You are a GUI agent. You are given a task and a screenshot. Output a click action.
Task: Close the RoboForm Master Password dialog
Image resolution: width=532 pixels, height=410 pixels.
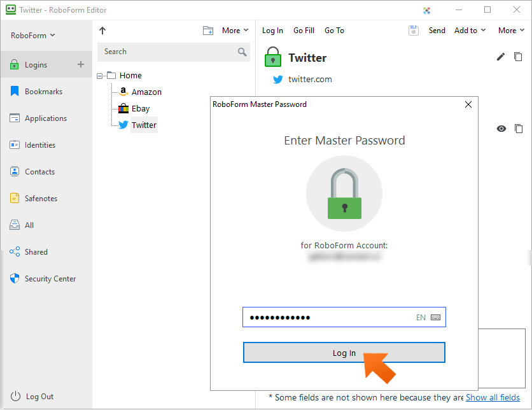pyautogui.click(x=468, y=104)
